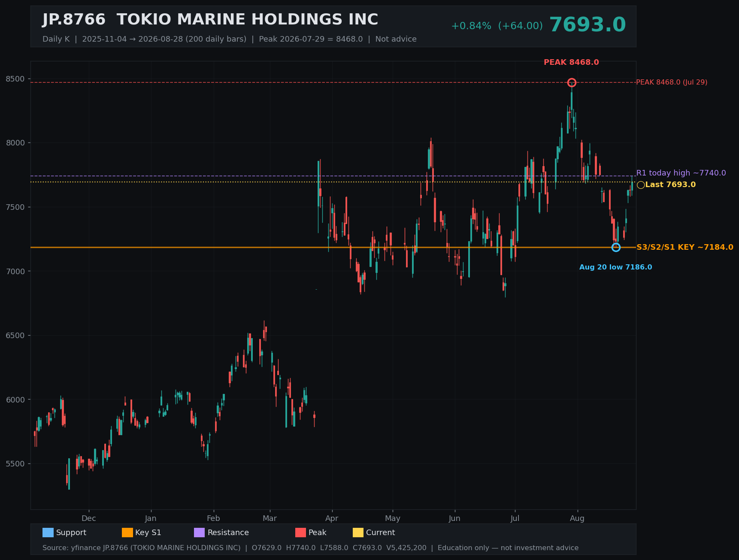This screenshot has width=739, height=560.
Task: Click the 'Resistance' legend label
Action: coord(228,533)
